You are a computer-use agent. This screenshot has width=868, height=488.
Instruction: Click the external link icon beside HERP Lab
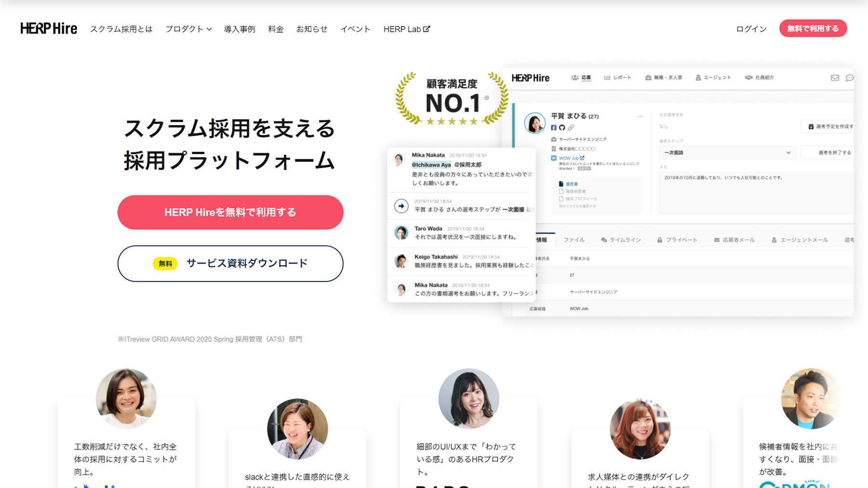click(426, 29)
